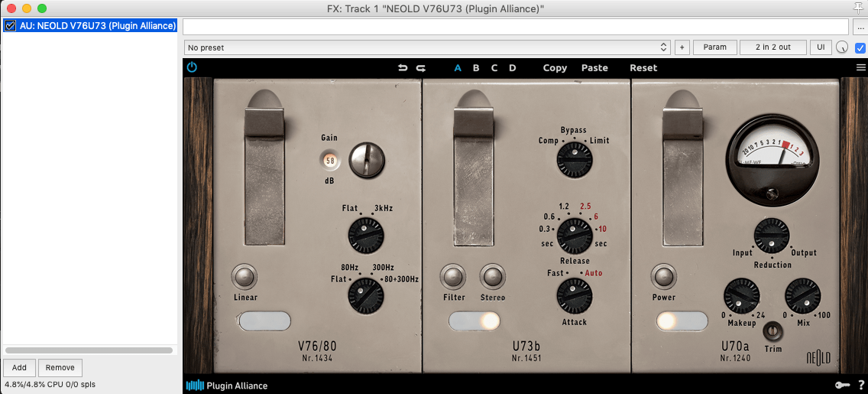The height and width of the screenshot is (394, 868).
Task: Click the undo arrow icon
Action: point(403,68)
